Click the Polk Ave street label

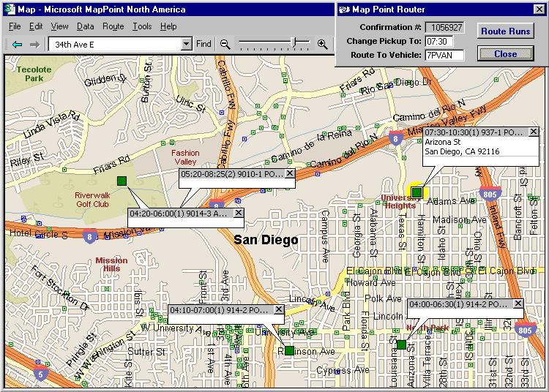(383, 298)
